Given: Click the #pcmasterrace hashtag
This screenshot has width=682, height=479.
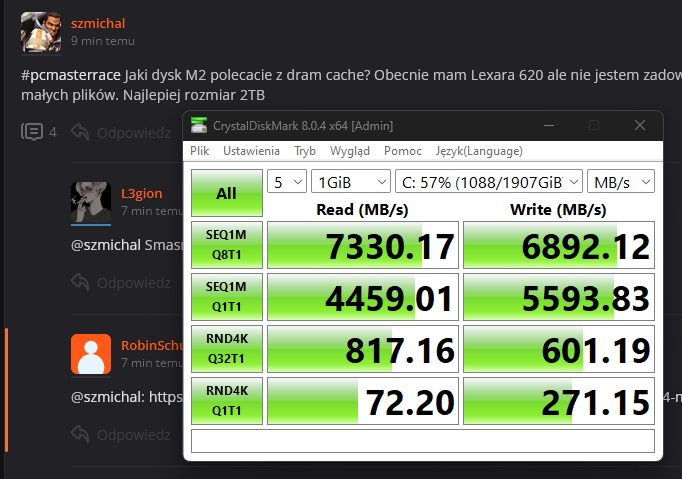Looking at the screenshot, I should 70,75.
